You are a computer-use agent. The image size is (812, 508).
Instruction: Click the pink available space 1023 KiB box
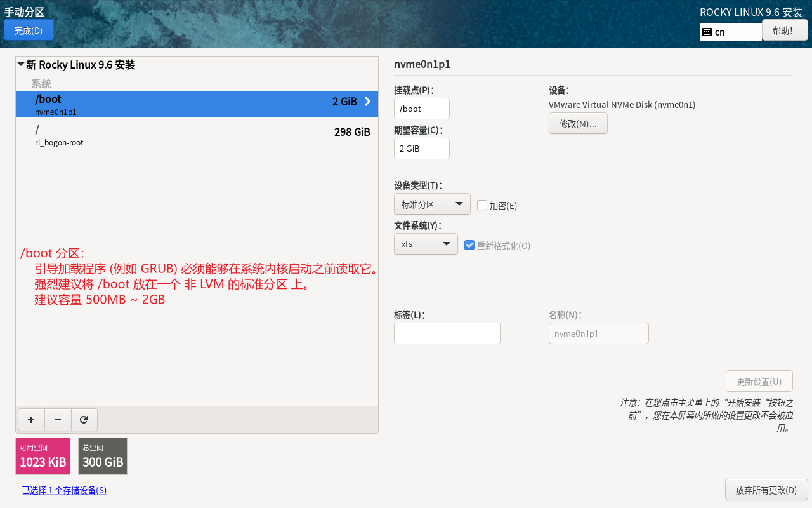pyautogui.click(x=43, y=456)
